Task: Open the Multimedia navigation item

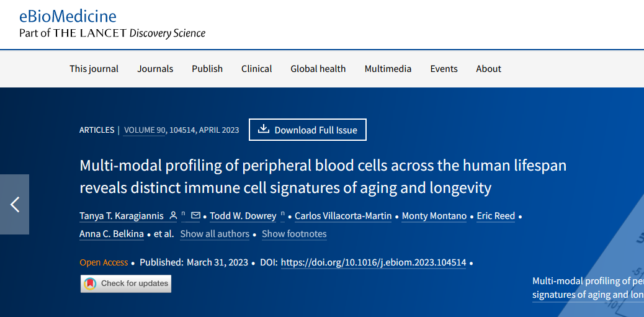Action: (388, 69)
